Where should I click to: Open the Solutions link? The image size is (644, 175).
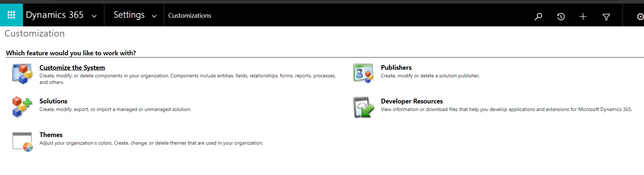[x=53, y=101]
